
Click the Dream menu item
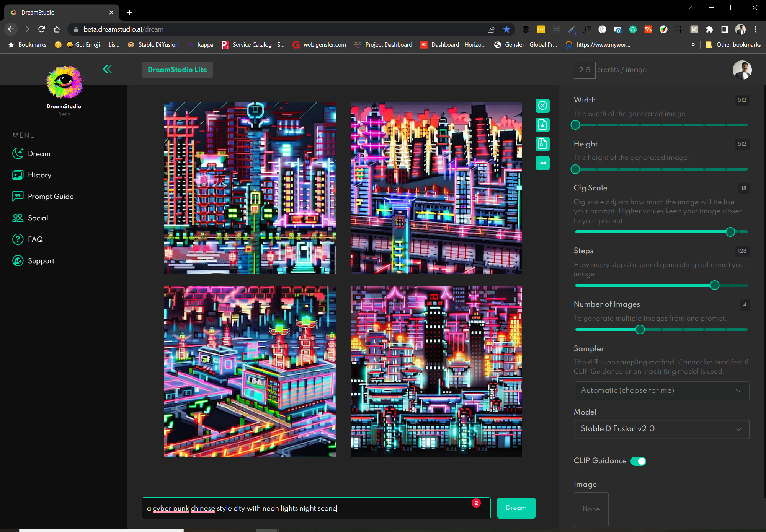point(39,153)
